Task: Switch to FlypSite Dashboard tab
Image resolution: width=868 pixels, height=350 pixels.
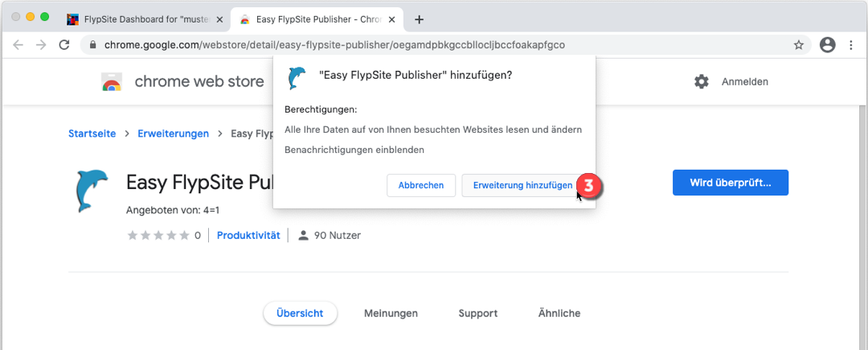Action: tap(145, 20)
